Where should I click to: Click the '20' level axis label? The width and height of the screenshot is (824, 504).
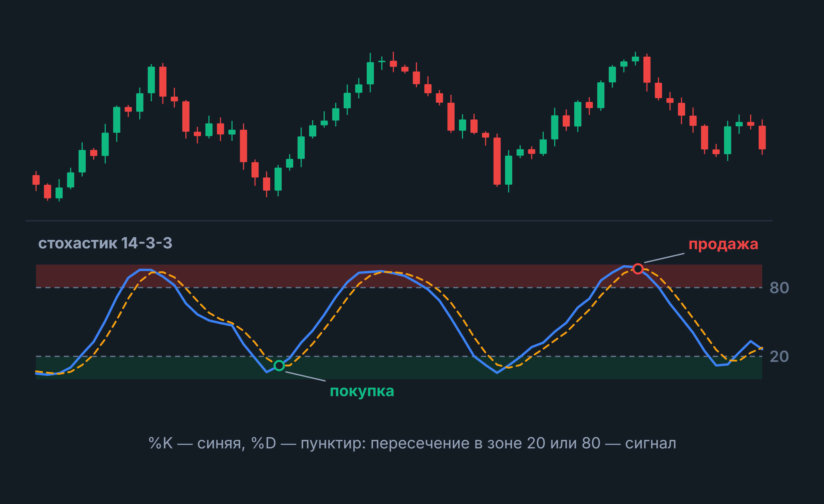779,357
